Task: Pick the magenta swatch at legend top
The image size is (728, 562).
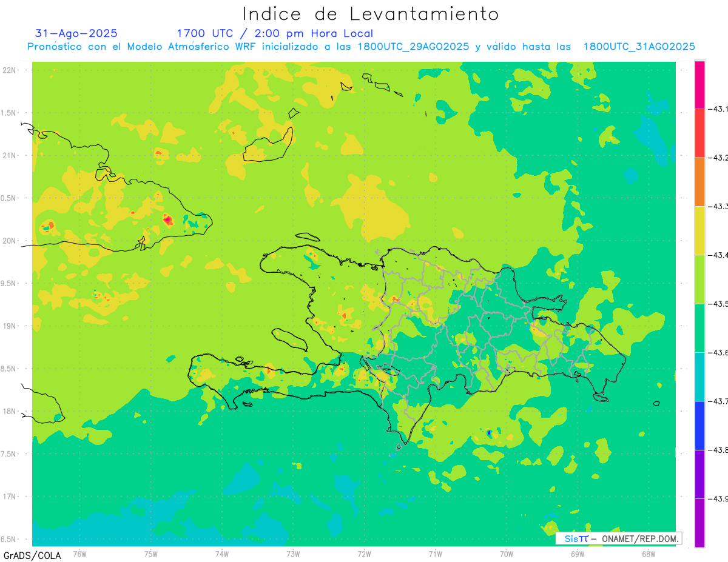Action: coord(699,85)
